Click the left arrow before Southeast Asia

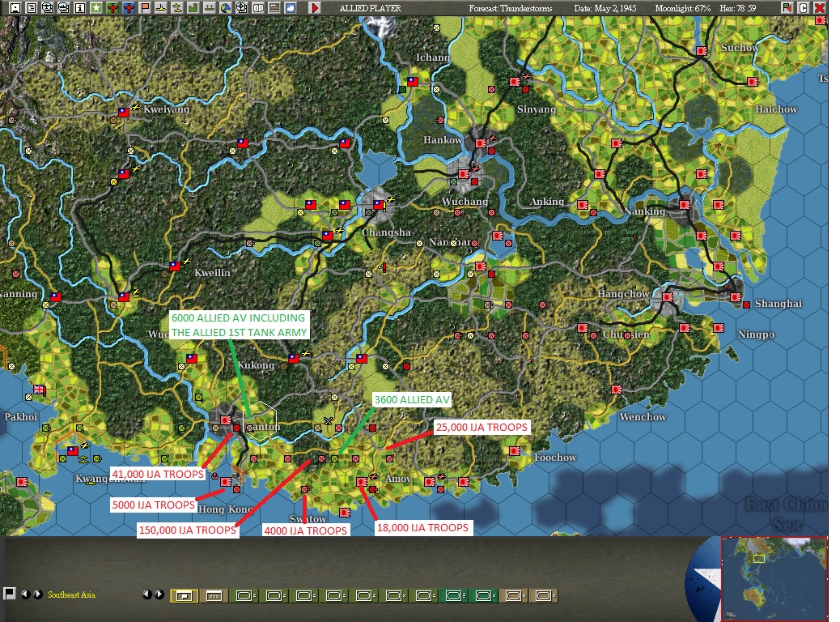tap(24, 594)
